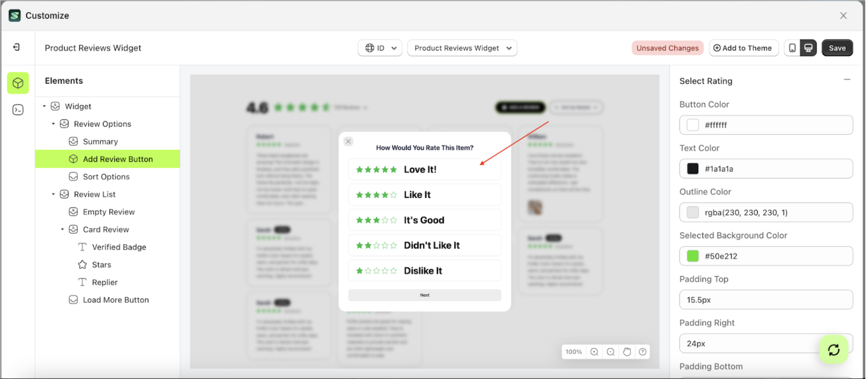Viewport: 868px width, 379px height.
Task: Open the Selected Background Color green swatch
Action: coord(693,256)
